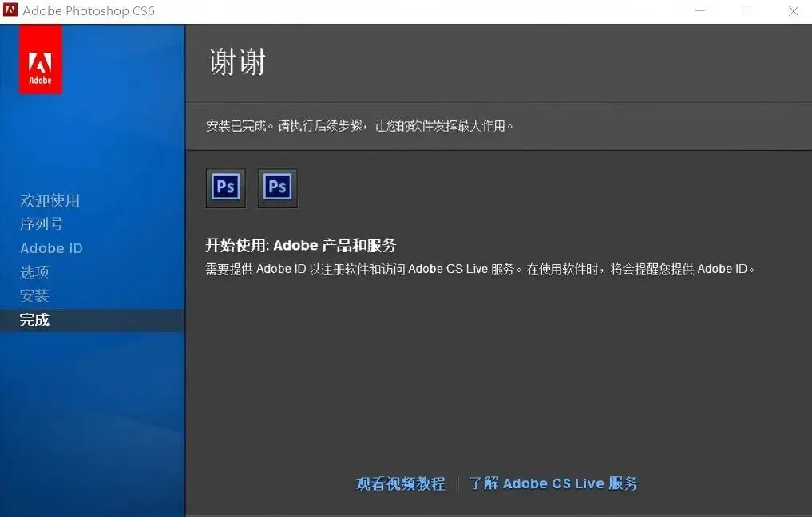Minimize the installer window
The height and width of the screenshot is (517, 812).
coord(700,11)
